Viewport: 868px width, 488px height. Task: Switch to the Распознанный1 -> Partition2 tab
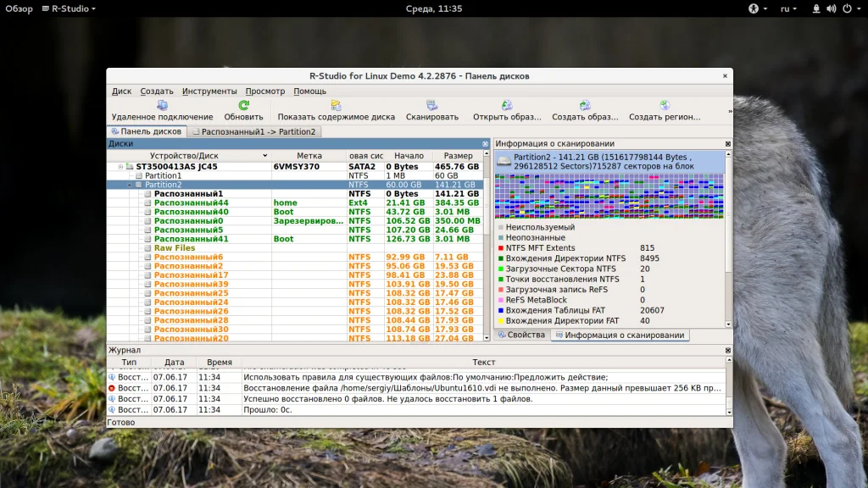point(254,131)
